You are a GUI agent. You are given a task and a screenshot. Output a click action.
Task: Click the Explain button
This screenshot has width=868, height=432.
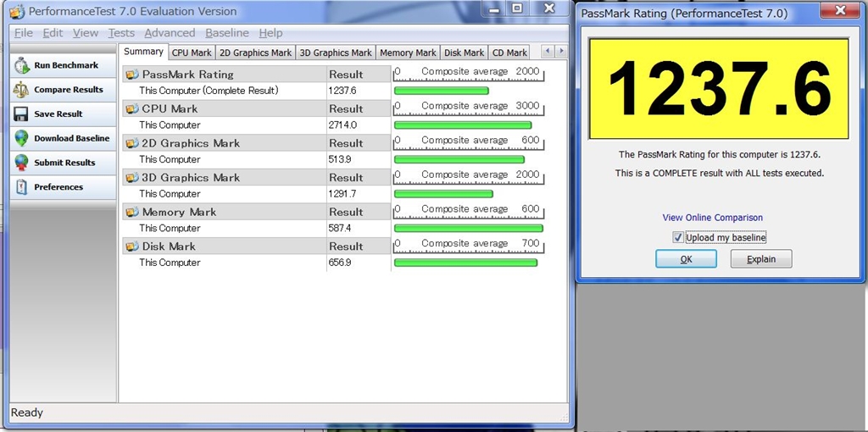pyautogui.click(x=761, y=259)
